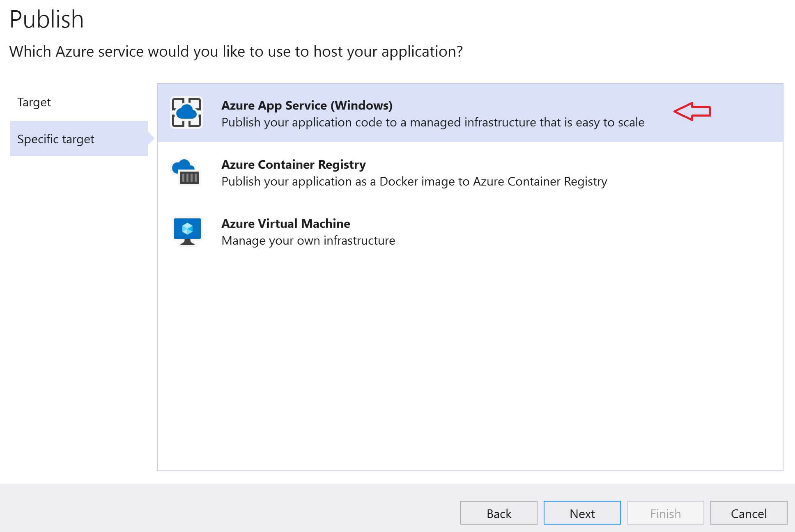Click the Azure service question text
This screenshot has height=532, width=795.
pyautogui.click(x=236, y=52)
